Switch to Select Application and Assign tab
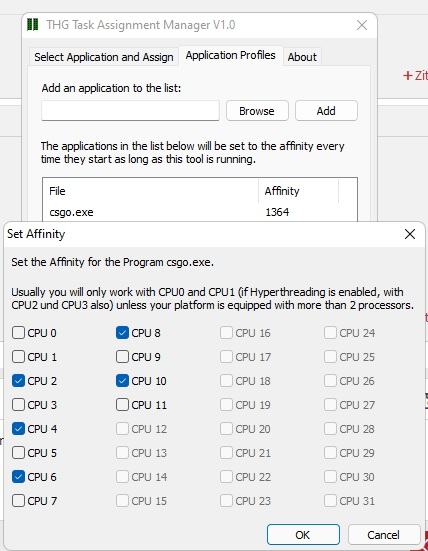This screenshot has width=428, height=551. point(104,57)
